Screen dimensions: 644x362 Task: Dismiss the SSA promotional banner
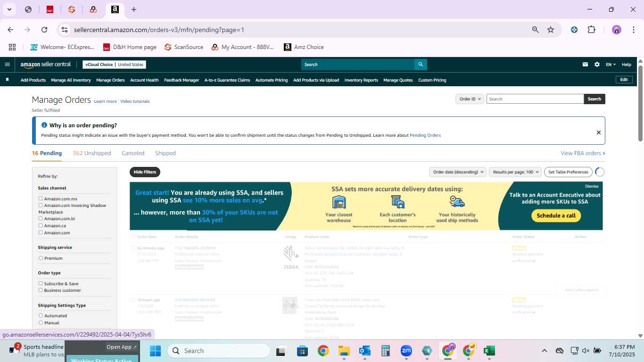pyautogui.click(x=592, y=186)
